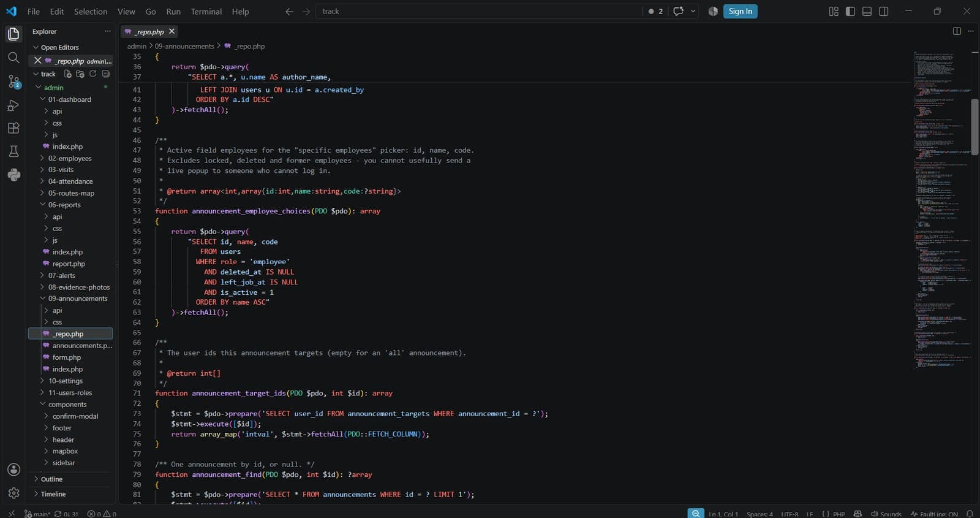
Task: Toggle secondary side bar visibility
Action: pyautogui.click(x=883, y=12)
